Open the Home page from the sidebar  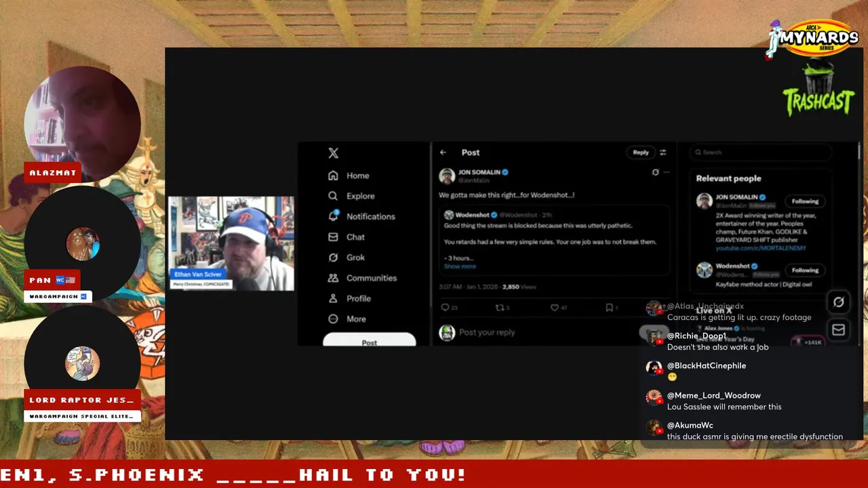(349, 176)
